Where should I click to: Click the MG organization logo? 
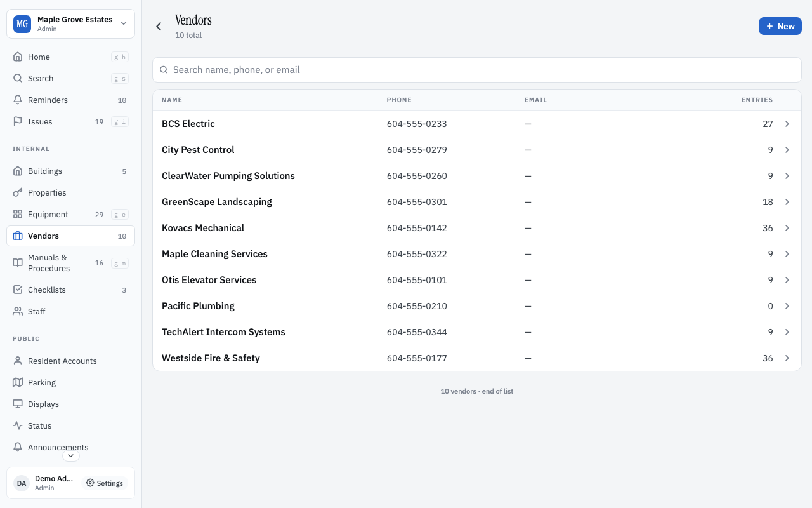pos(22,24)
